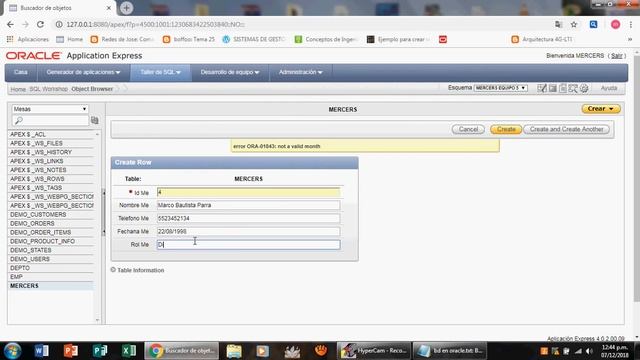Click the Chrome address bar URL
The image size is (640, 360).
[155, 24]
